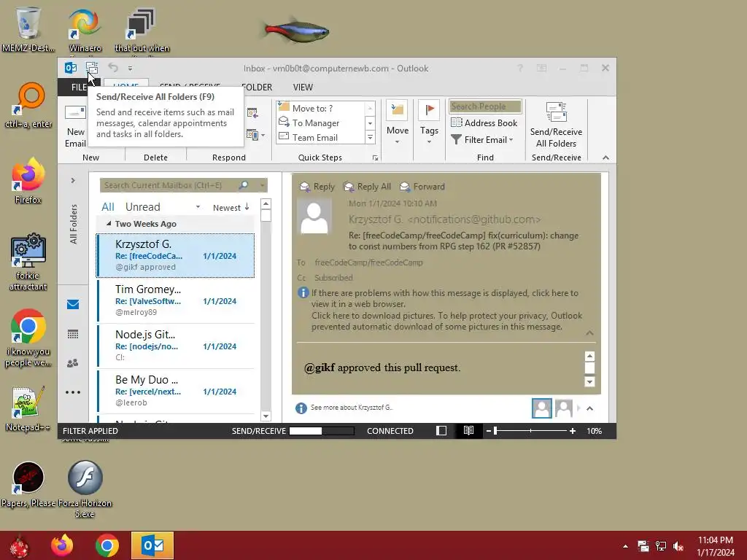The width and height of the screenshot is (747, 560).
Task: Select 'To Manager' quick step
Action: click(x=322, y=122)
